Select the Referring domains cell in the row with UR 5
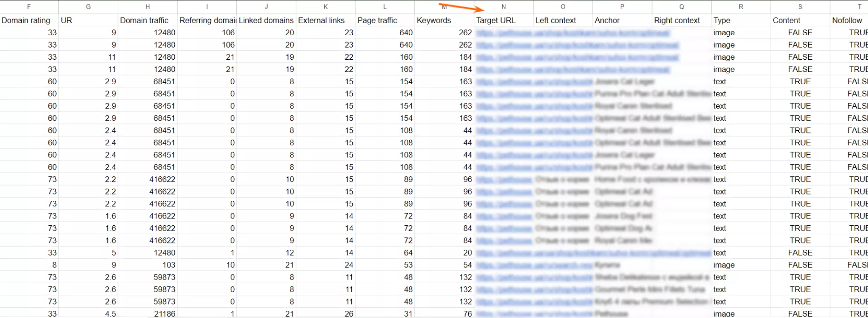868x318 pixels. point(207,253)
